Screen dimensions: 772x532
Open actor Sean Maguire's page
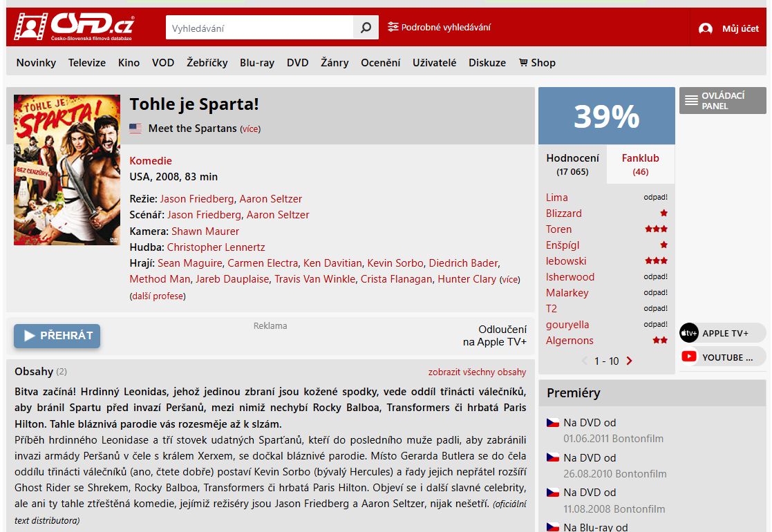click(x=189, y=263)
